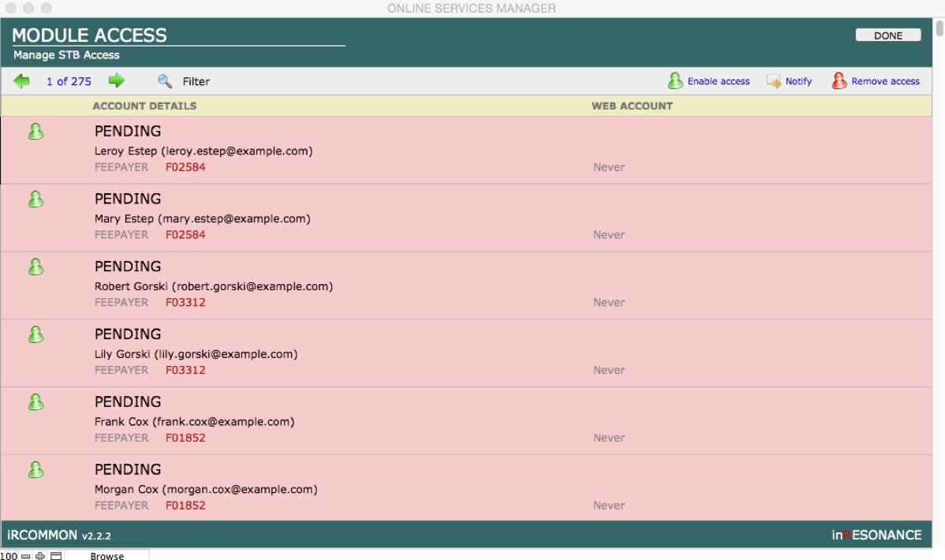
Task: Go to the previous record with the left arrow
Action: (21, 80)
